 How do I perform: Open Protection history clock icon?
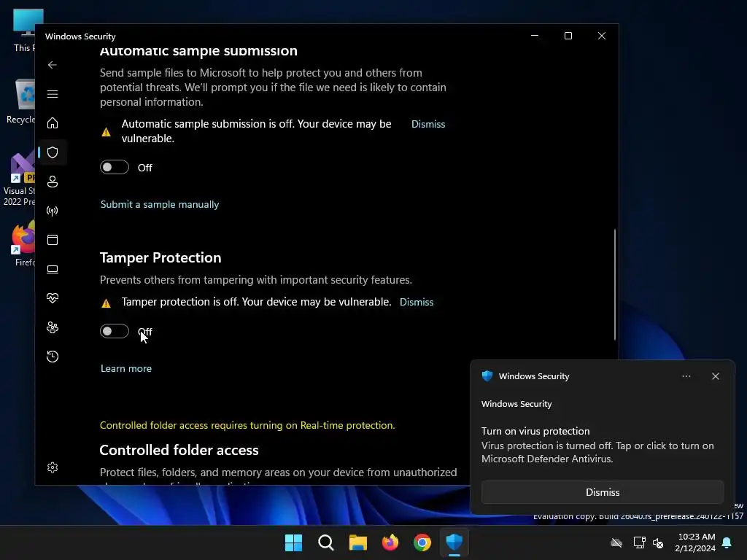pyautogui.click(x=53, y=356)
